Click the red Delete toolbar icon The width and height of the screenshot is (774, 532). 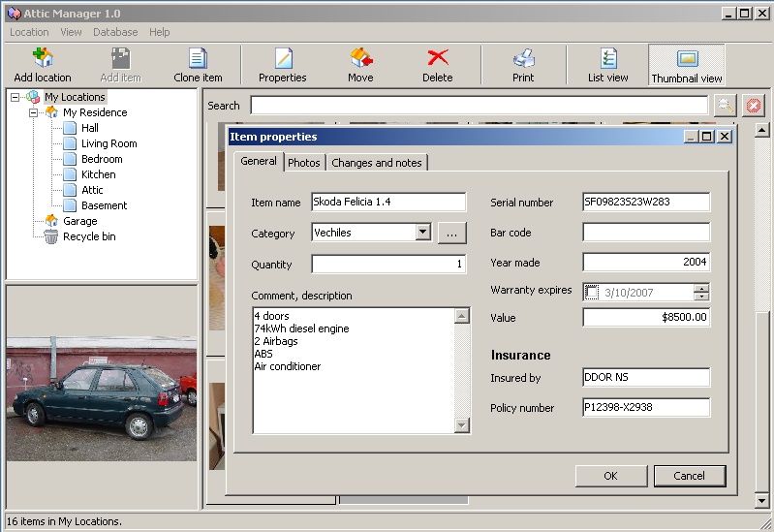pyautogui.click(x=437, y=65)
